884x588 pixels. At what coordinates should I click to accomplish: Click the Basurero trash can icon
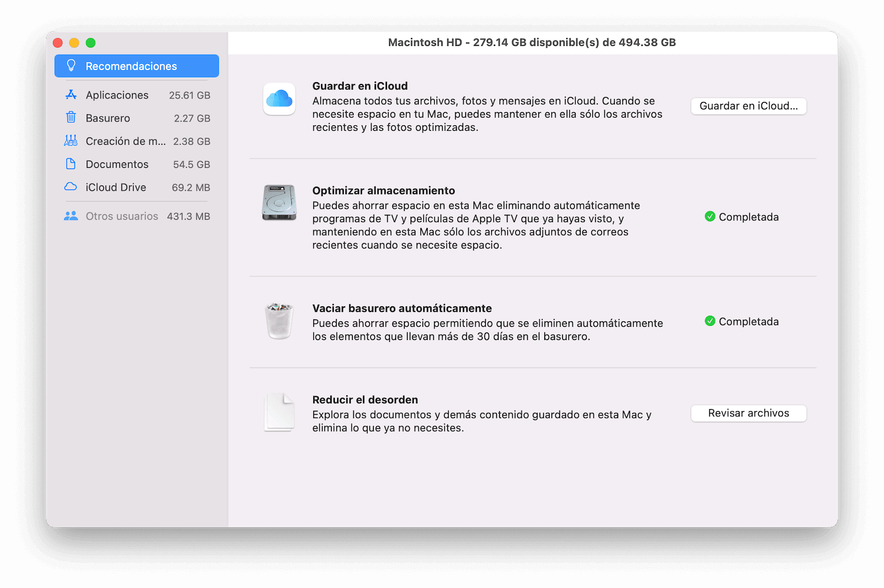pyautogui.click(x=71, y=118)
